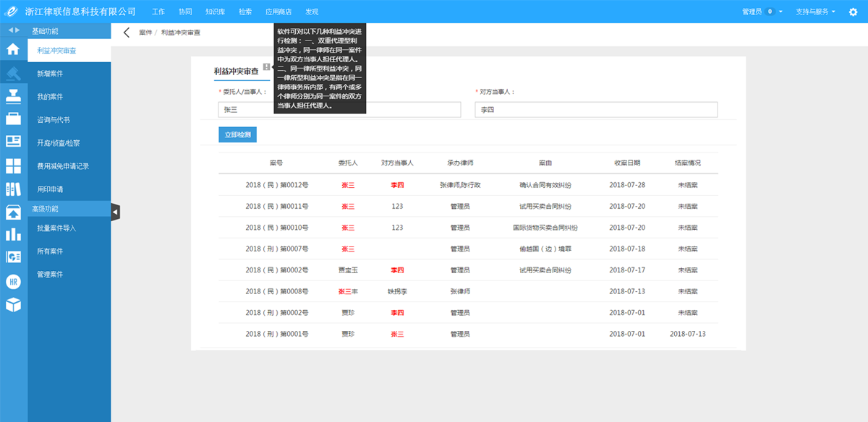Go to 应用商店 in top menu
The height and width of the screenshot is (422, 868).
point(278,12)
